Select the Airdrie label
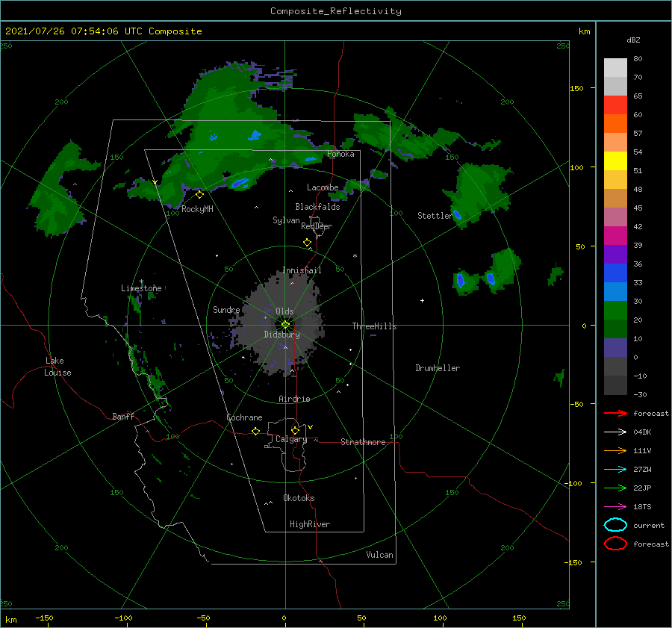The width and height of the screenshot is (672, 628). pos(294,399)
